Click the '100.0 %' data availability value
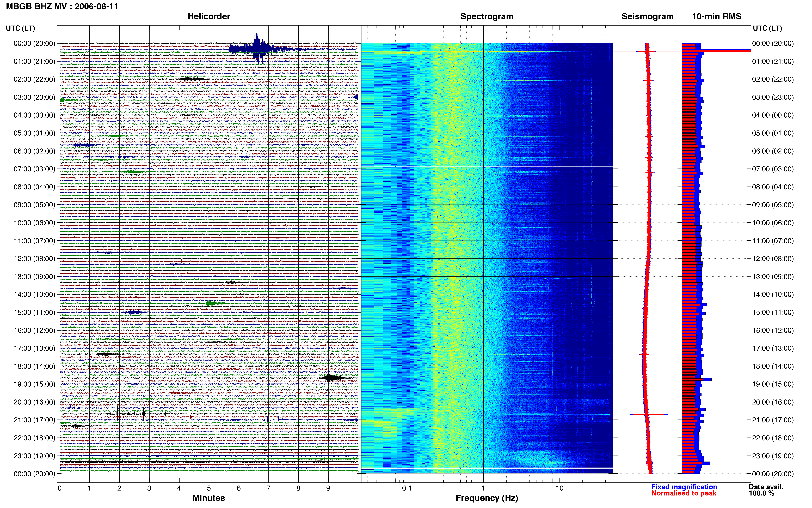This screenshot has width=812, height=508. (761, 493)
